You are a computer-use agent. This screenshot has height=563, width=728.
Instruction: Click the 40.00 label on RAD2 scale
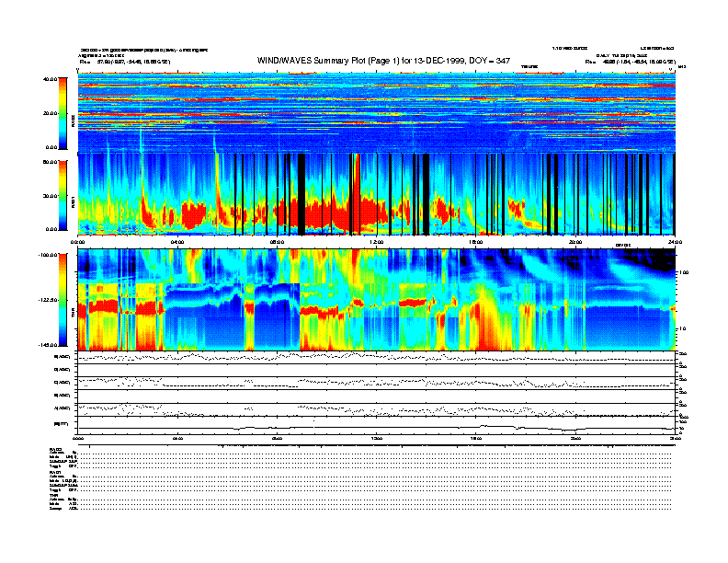50,79
